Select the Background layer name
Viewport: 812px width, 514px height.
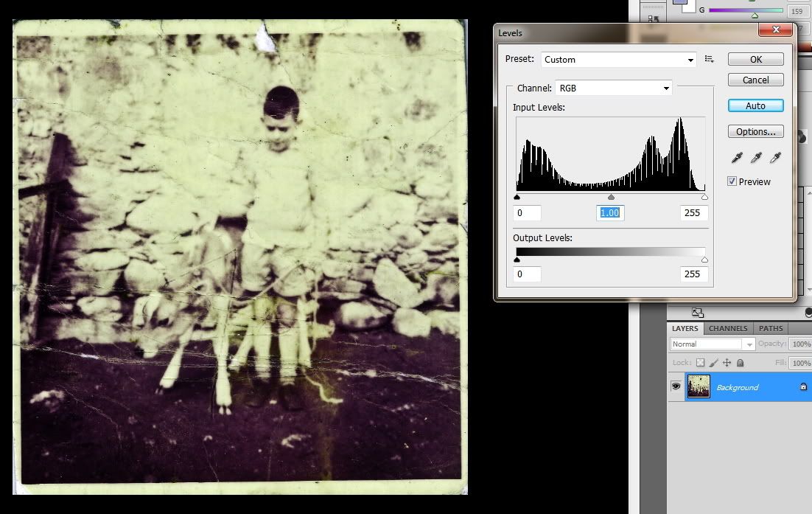[x=738, y=387]
